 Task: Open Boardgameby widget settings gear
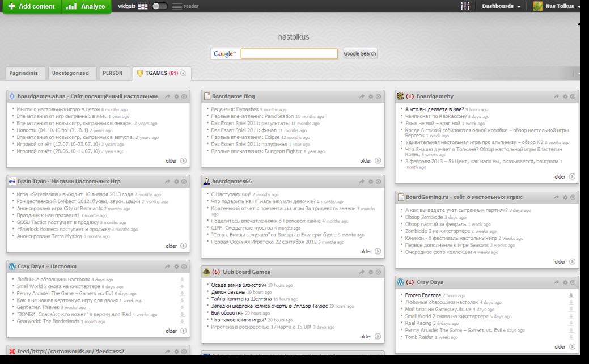click(565, 96)
